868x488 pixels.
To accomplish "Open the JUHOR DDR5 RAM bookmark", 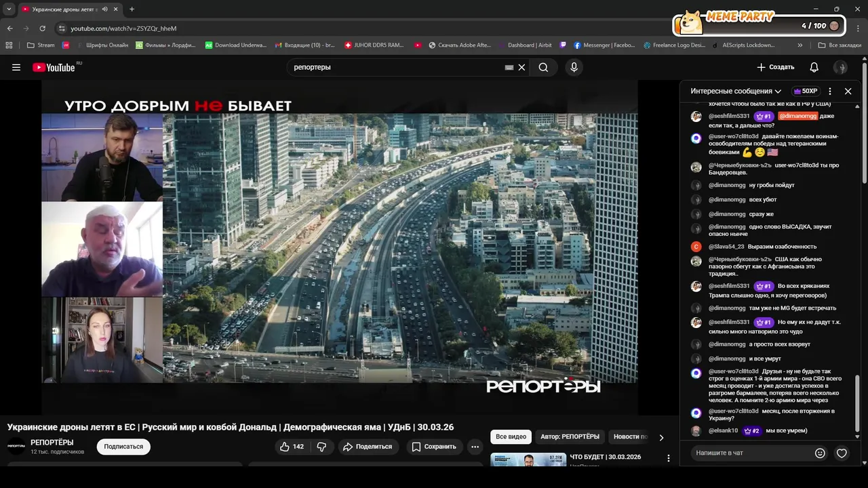I will click(374, 45).
